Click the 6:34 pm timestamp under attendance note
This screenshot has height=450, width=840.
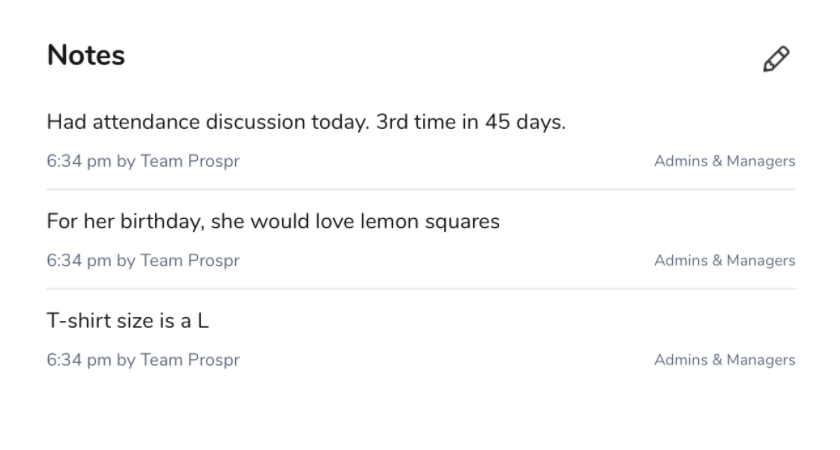click(78, 161)
